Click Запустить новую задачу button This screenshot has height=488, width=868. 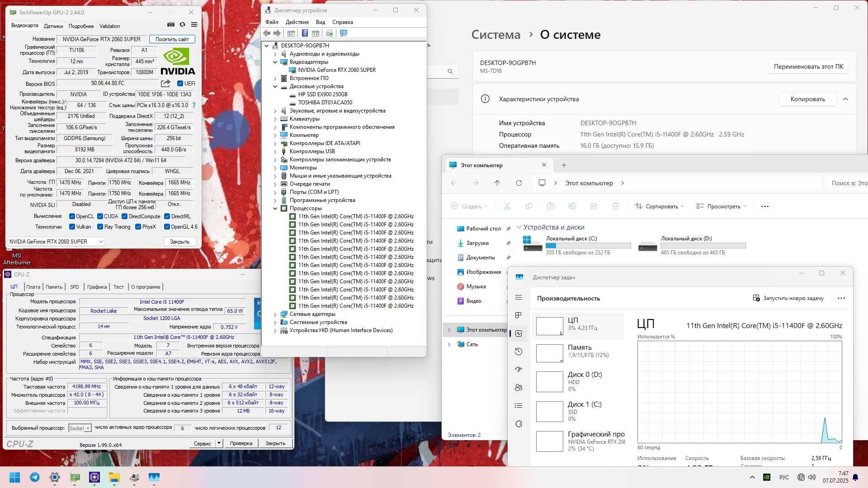coord(788,298)
